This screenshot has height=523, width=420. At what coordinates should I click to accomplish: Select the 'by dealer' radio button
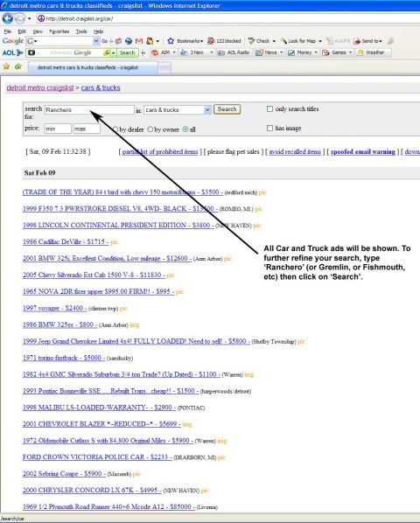coord(115,129)
